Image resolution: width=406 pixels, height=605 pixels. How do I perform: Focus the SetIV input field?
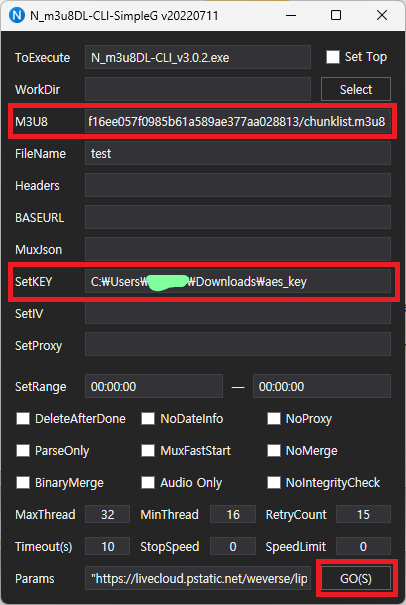[238, 312]
